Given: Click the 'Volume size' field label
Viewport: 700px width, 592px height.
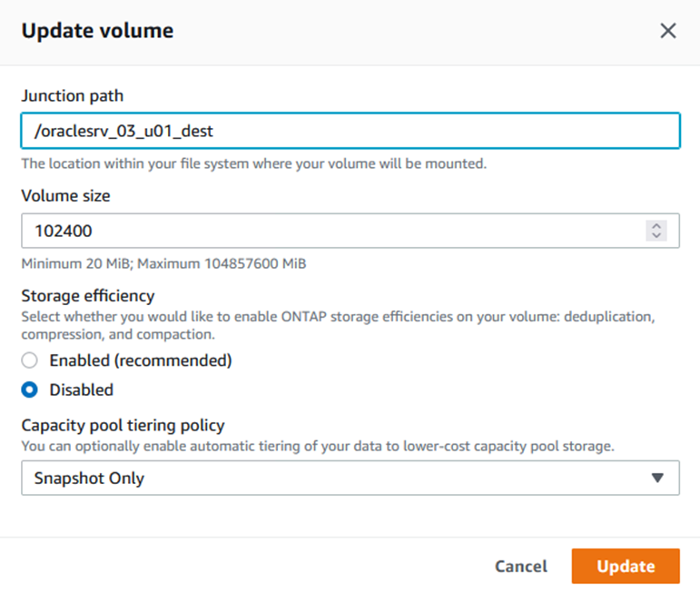Looking at the screenshot, I should tap(65, 194).
